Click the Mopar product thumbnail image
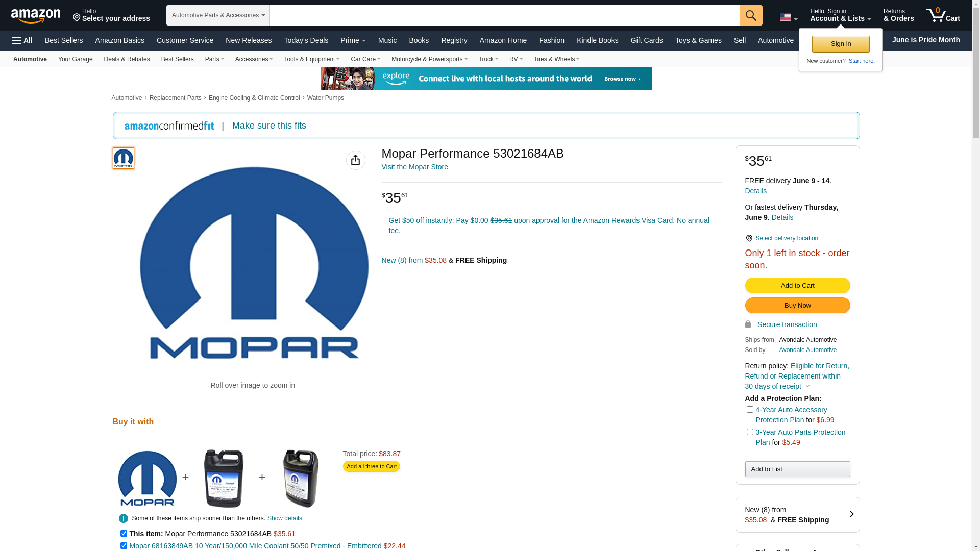The width and height of the screenshot is (980, 551). click(x=123, y=158)
